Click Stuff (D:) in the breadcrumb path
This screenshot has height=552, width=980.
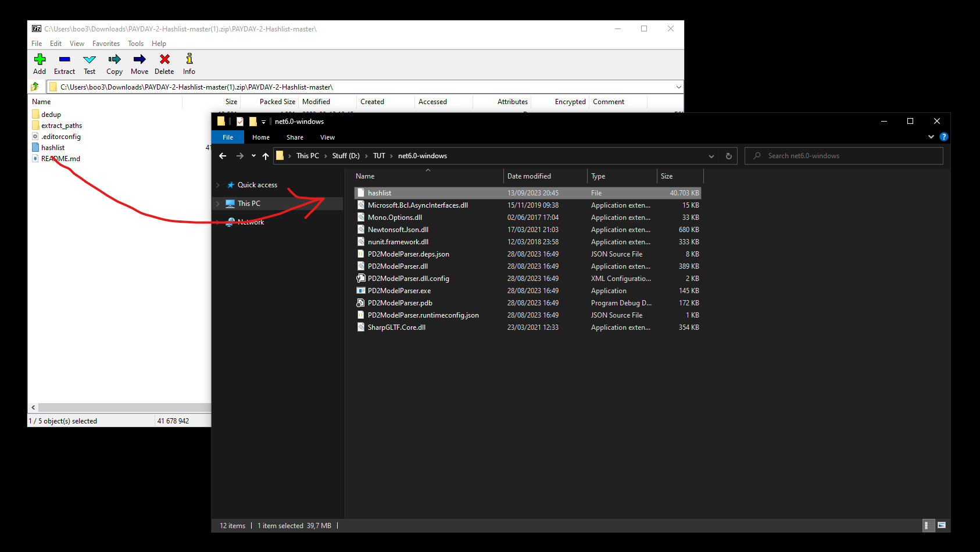(346, 156)
